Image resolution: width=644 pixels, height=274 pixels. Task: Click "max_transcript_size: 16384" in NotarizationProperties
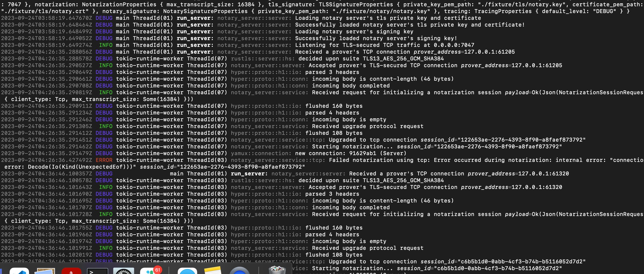point(210,5)
